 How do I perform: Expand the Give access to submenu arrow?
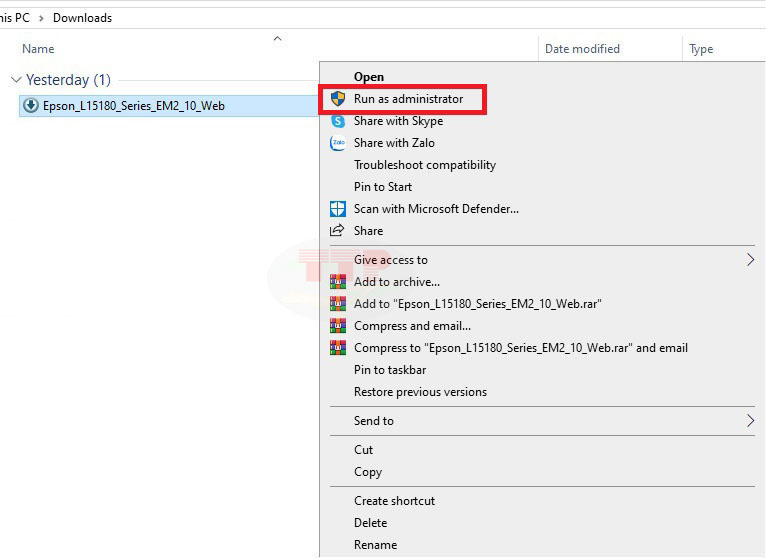tap(750, 260)
